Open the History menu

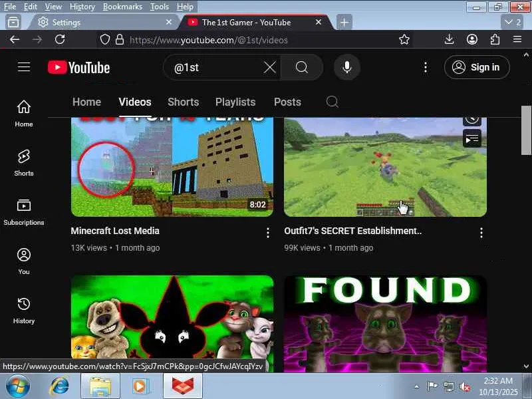coord(82,7)
